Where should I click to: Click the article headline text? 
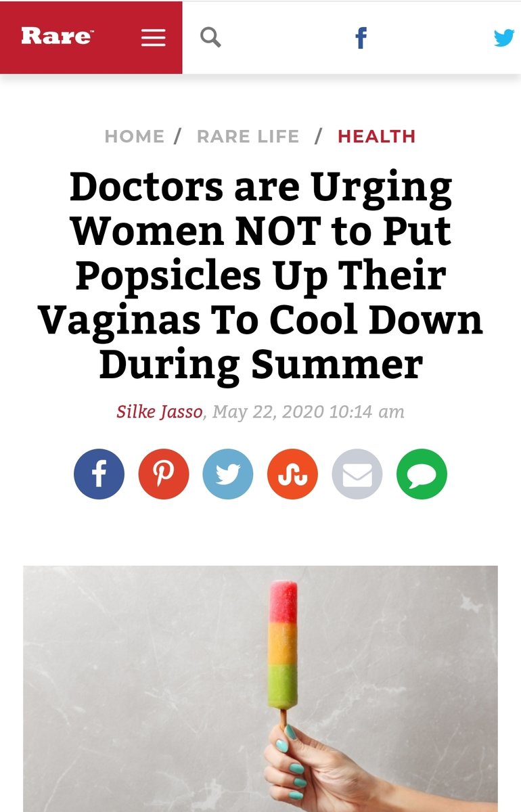pos(260,275)
